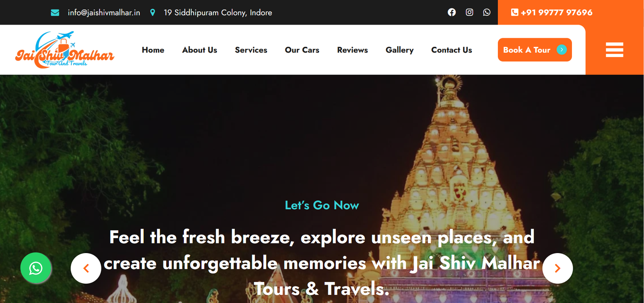Click the location pin icon
Screen dimensions: 644x303
153,12
